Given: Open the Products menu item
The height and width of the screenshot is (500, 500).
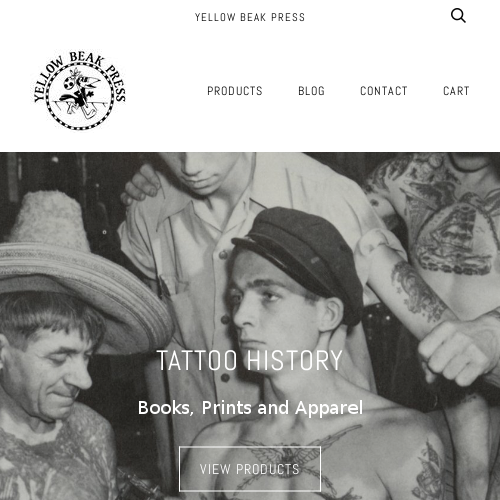Looking at the screenshot, I should (235, 91).
